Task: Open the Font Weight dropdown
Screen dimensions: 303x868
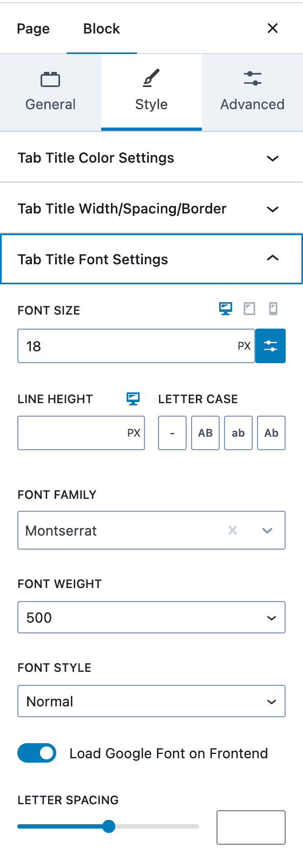Action: coord(151,617)
